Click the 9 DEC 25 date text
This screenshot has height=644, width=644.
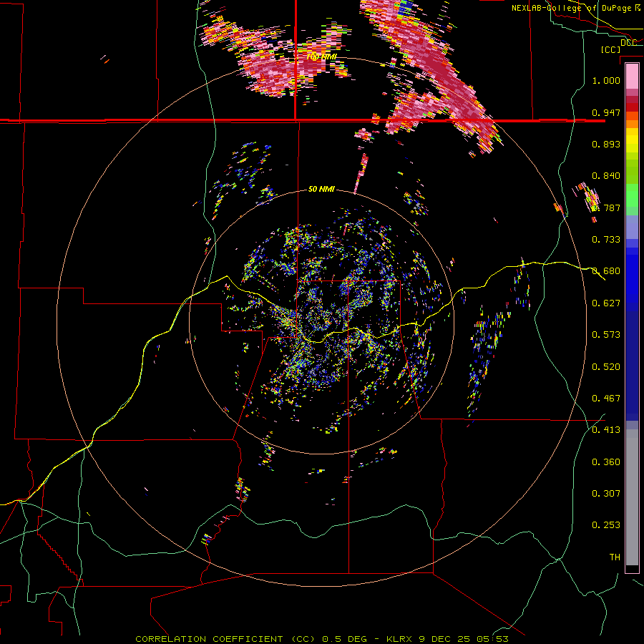click(444, 639)
